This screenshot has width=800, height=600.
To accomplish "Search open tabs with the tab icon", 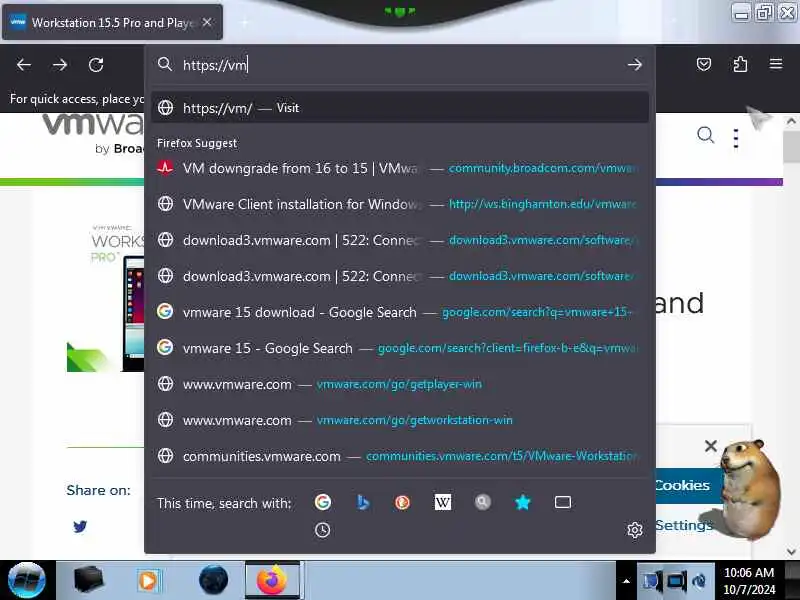I will (x=563, y=503).
